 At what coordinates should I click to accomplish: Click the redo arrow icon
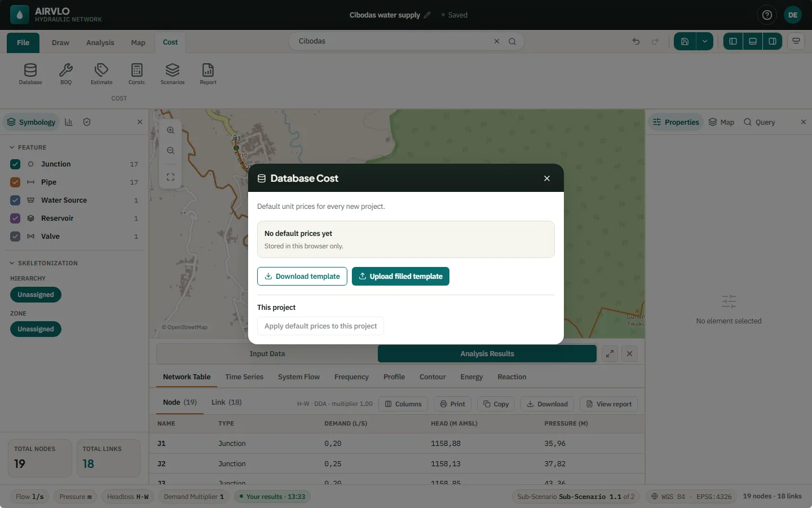(x=655, y=41)
